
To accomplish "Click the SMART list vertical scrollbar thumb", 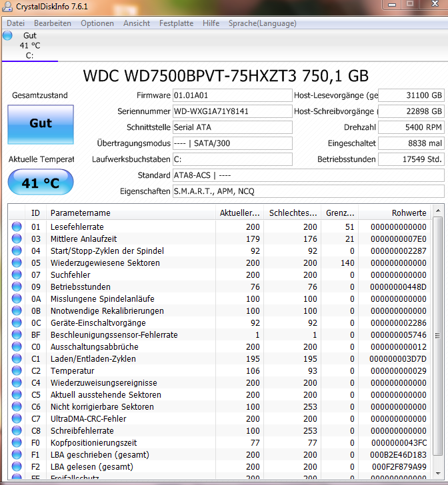I will pyautogui.click(x=438, y=336).
